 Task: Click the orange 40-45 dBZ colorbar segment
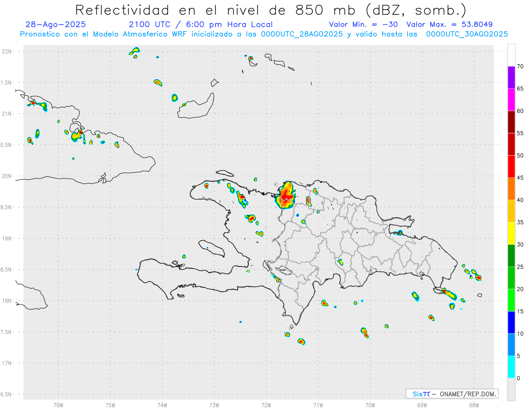511,189
